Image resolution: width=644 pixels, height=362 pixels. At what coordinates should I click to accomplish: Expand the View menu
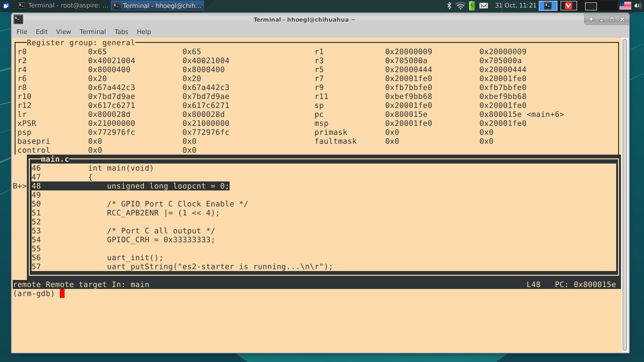(63, 32)
